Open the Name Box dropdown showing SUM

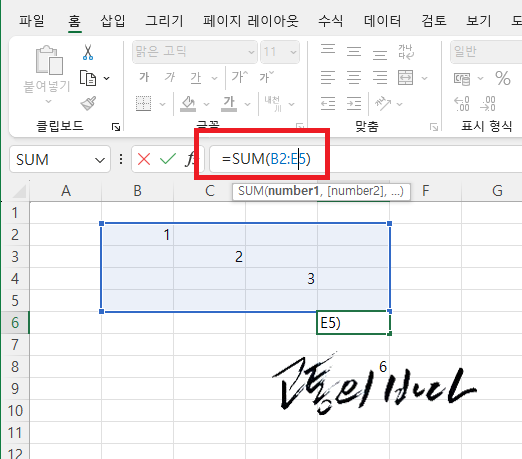click(100, 160)
